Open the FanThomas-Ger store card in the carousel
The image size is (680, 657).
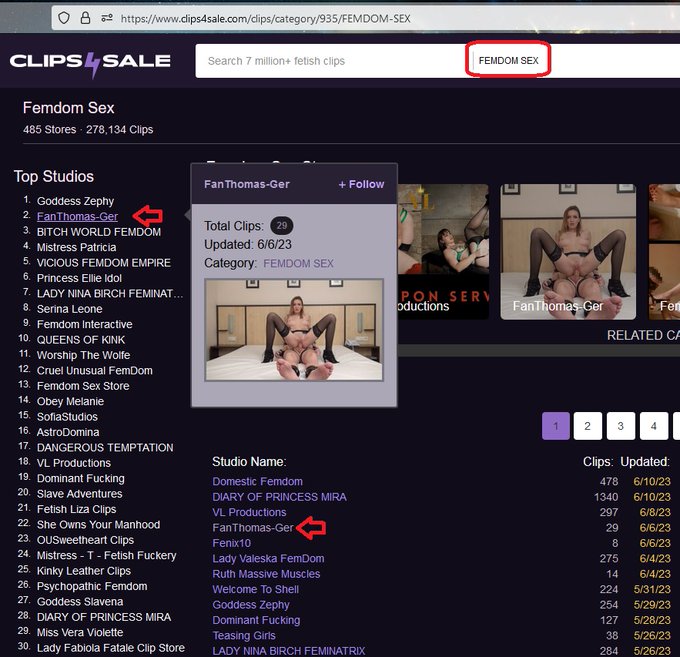568,252
